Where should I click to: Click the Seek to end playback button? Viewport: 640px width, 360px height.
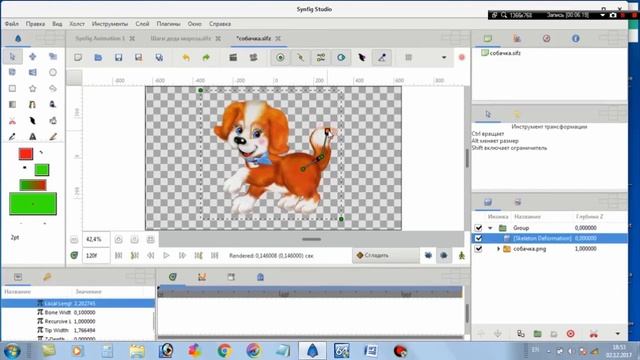[x=214, y=256]
